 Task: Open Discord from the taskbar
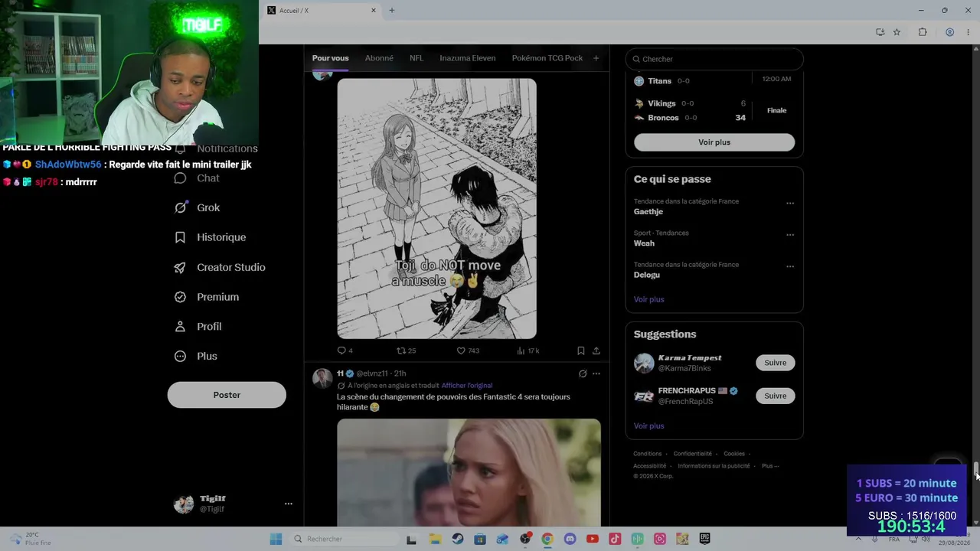coord(570,539)
